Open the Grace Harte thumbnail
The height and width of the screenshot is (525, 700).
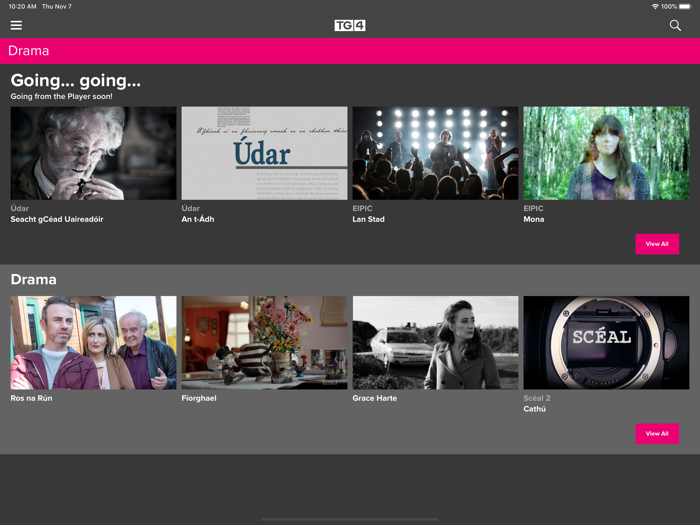[435, 342]
